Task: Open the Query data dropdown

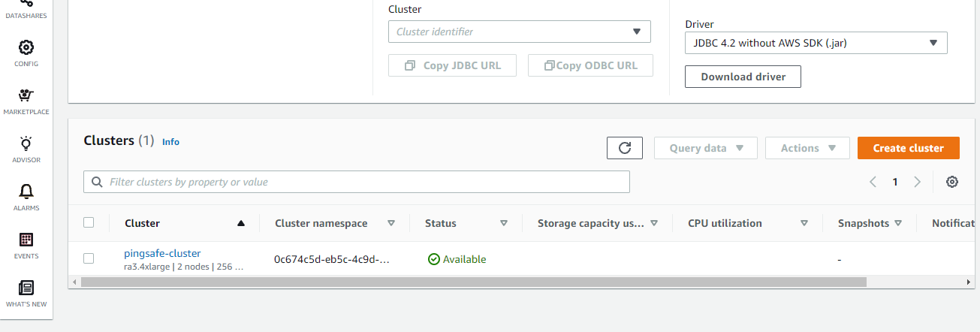Action: click(705, 148)
